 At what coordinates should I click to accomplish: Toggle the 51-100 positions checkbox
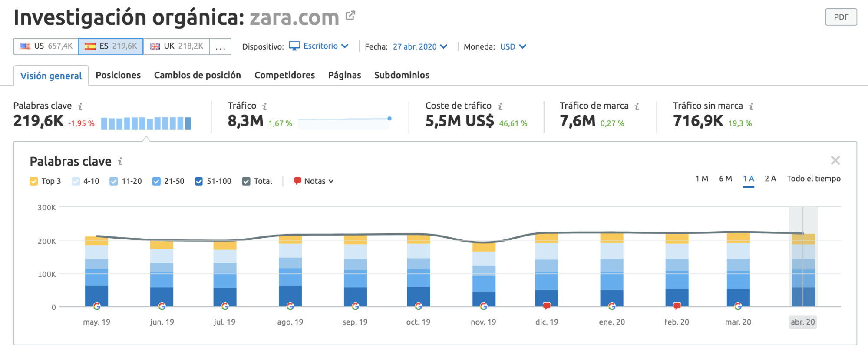click(x=199, y=181)
